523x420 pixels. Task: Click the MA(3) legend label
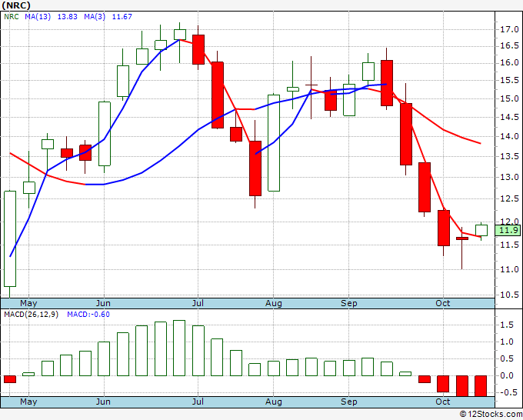[95, 17]
